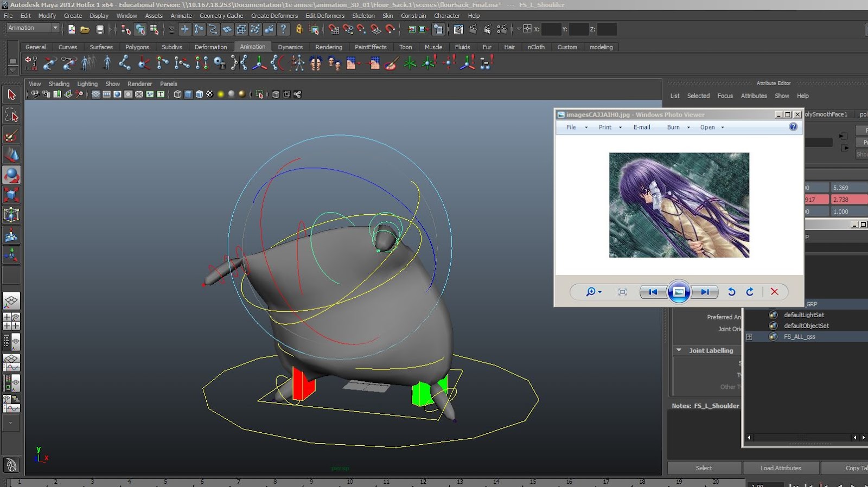The width and height of the screenshot is (868, 487).
Task: Pick the Scale tool red cube icon
Action: coord(11,195)
